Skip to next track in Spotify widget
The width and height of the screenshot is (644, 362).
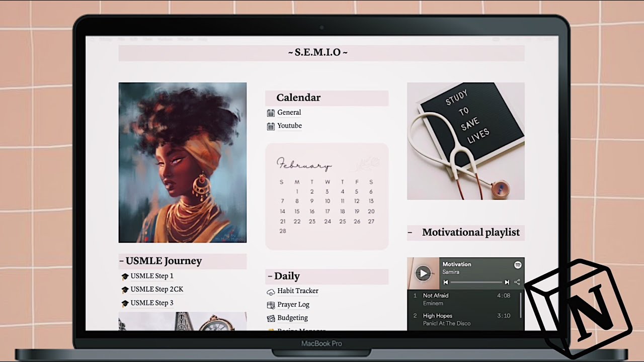[507, 283]
